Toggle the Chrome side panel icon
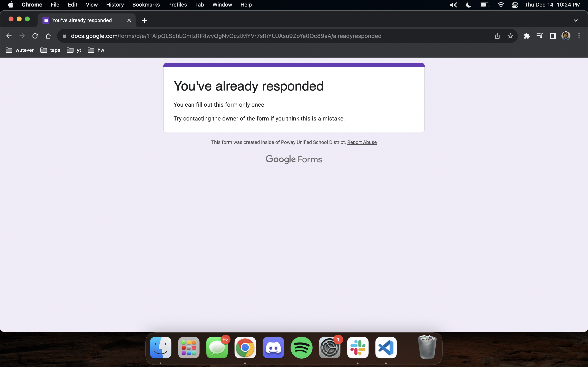 click(553, 36)
